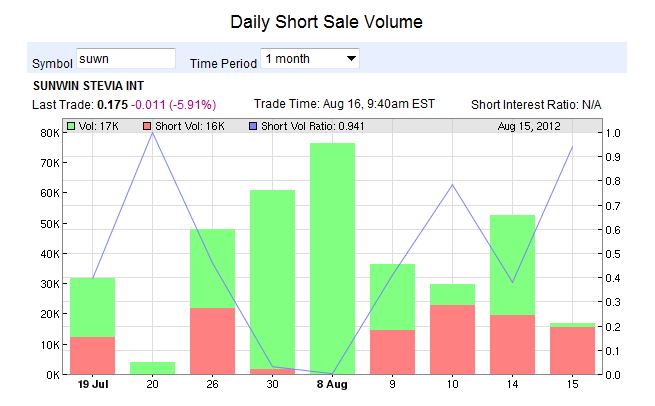Click the ratio line peak above 10
655x406 pixels.
point(452,185)
